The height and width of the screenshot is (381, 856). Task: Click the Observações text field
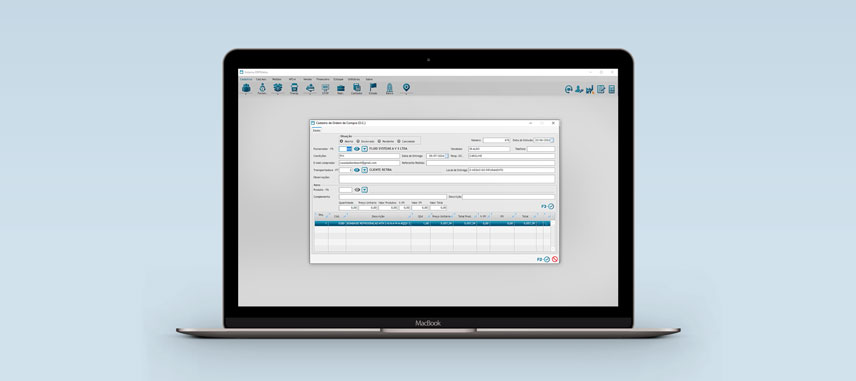pyautogui.click(x=447, y=179)
